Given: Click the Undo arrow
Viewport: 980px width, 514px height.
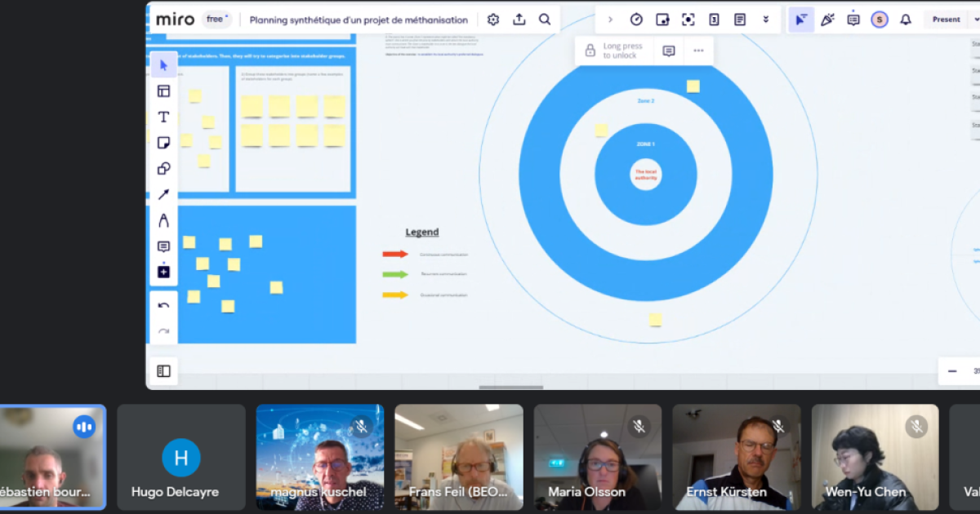Looking at the screenshot, I should click(163, 306).
